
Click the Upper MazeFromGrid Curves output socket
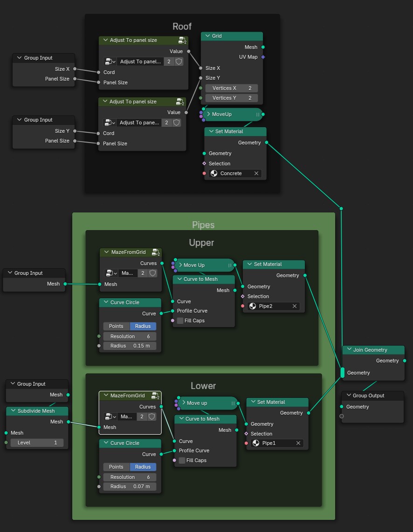(162, 263)
